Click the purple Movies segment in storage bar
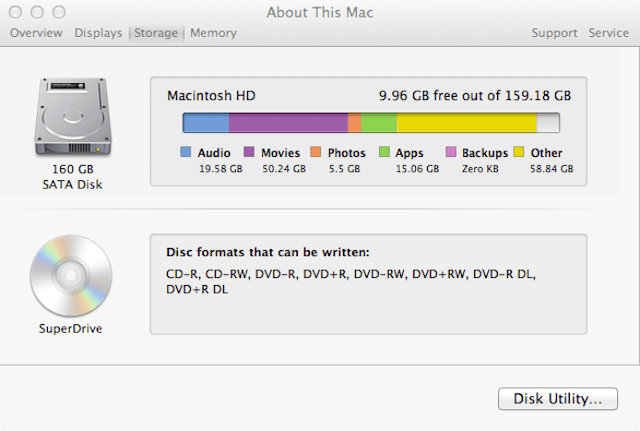The height and width of the screenshot is (431, 640). click(x=288, y=123)
